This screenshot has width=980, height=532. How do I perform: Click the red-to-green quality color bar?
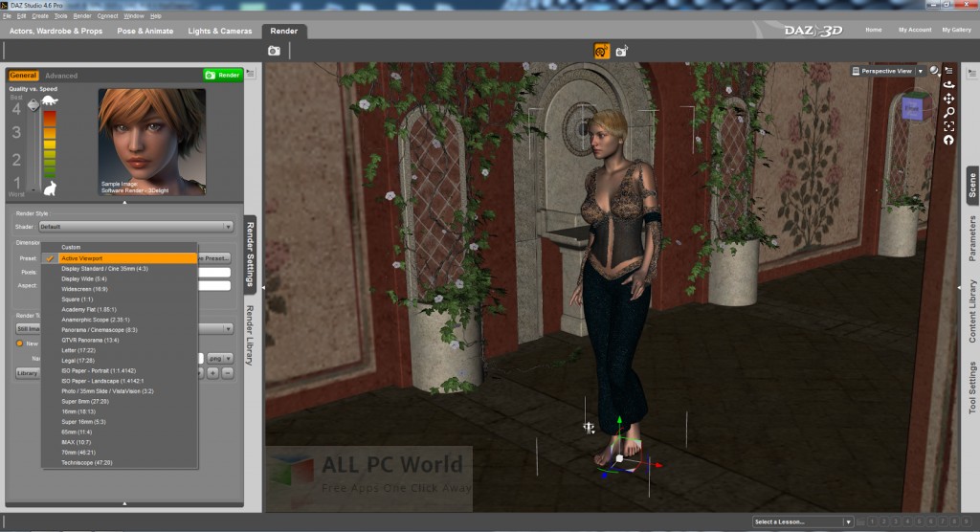[50, 144]
